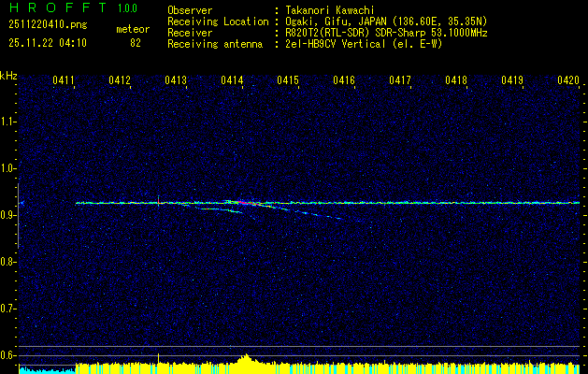Click the vertical gray range bar at left edge
This screenshot has width=588, height=374.
point(19,216)
